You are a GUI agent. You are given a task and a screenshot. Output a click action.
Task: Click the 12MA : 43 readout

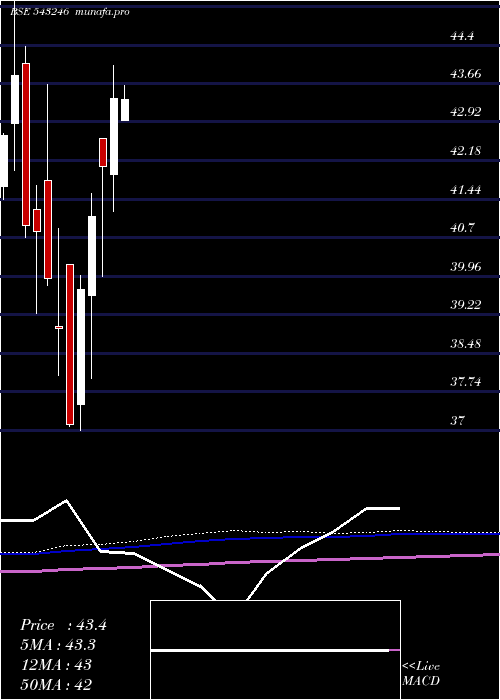pos(56,665)
